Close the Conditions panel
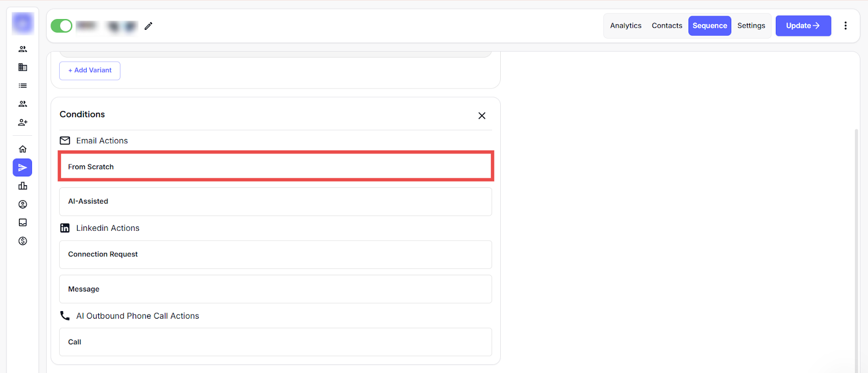This screenshot has width=868, height=373. tap(482, 116)
